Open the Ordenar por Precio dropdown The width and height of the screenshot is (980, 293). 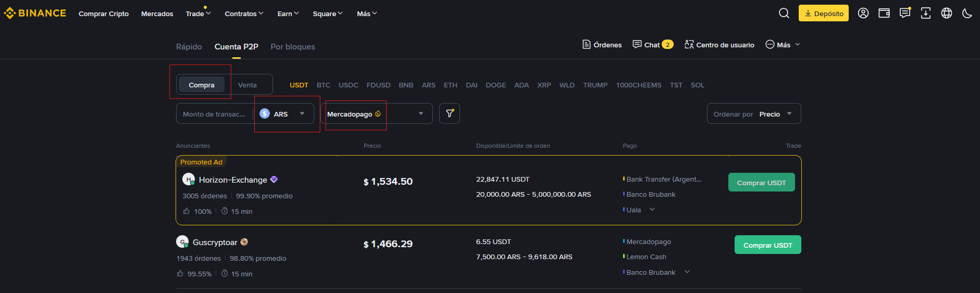(754, 113)
